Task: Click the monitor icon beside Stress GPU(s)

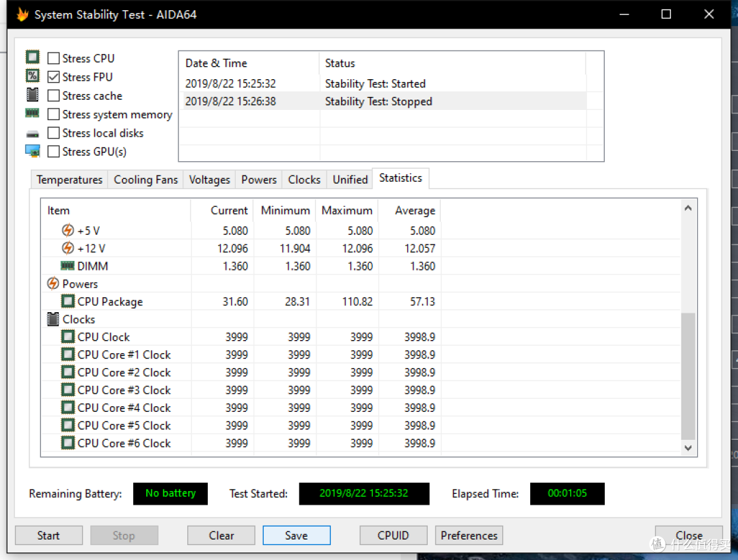Action: (33, 152)
